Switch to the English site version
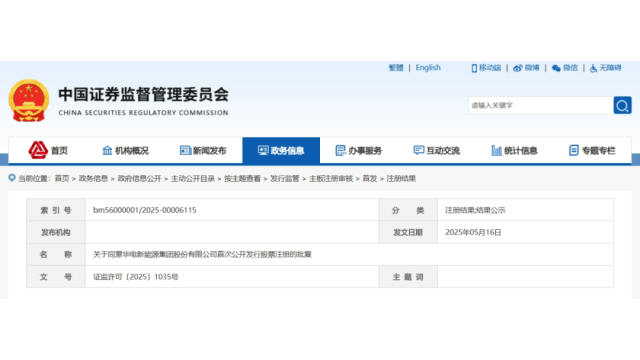This screenshot has width=640, height=360. (x=428, y=68)
